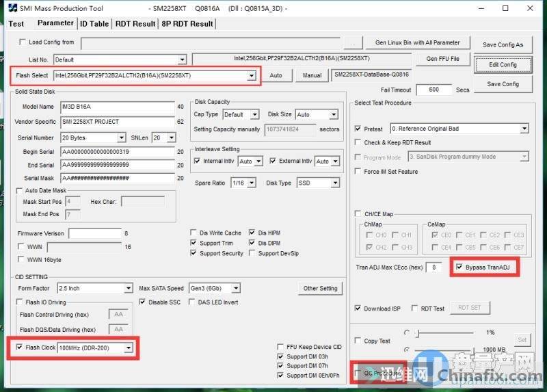The height and width of the screenshot is (392, 547).
Task: Toggle the WWN 16byte checkbox
Action: 21,259
